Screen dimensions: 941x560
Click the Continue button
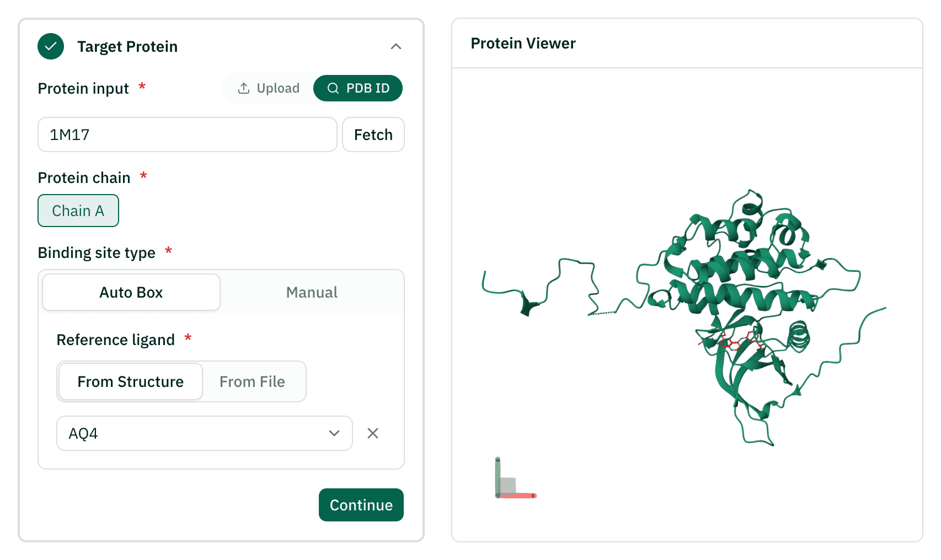(x=361, y=505)
